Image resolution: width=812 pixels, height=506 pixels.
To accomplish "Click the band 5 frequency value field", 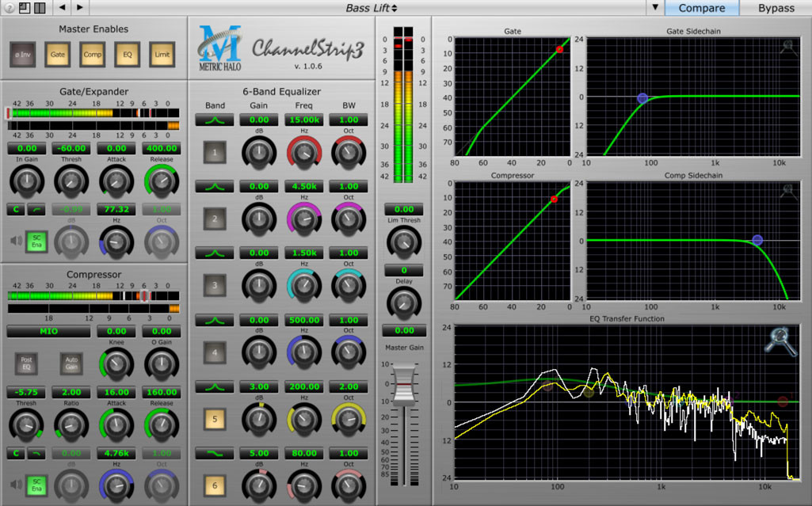I will 304,386.
